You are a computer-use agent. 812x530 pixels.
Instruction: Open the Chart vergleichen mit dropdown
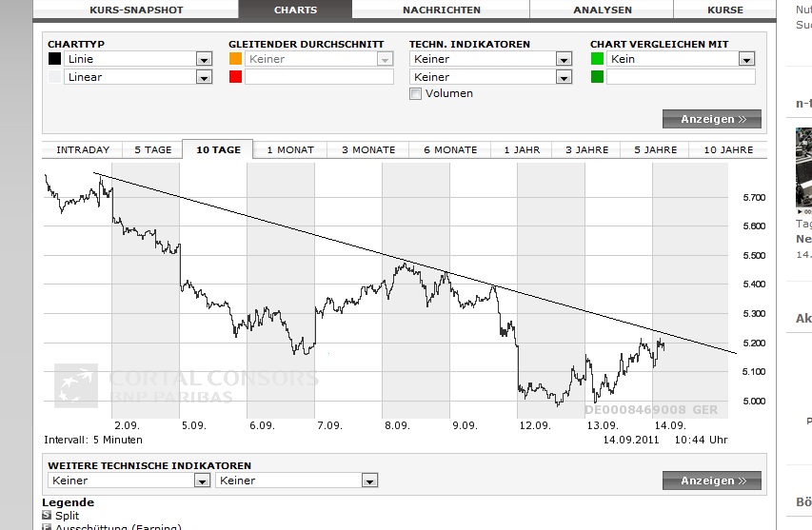(x=746, y=59)
